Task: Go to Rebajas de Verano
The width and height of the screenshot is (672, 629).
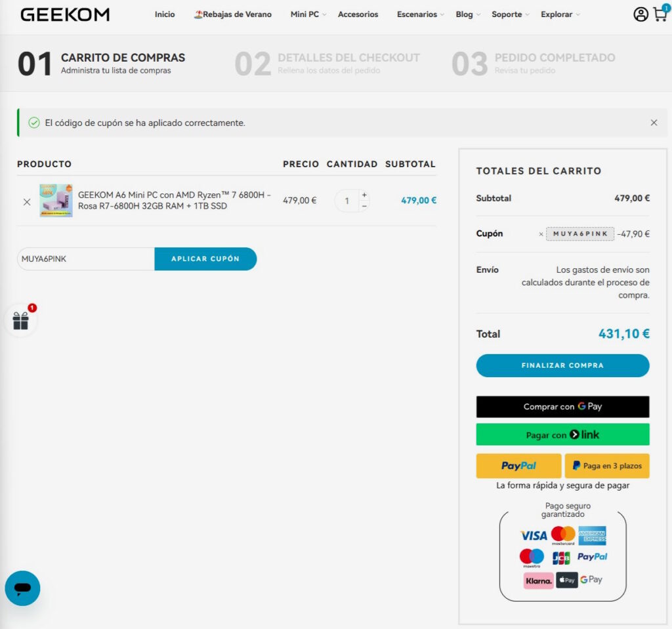Action: click(x=232, y=14)
